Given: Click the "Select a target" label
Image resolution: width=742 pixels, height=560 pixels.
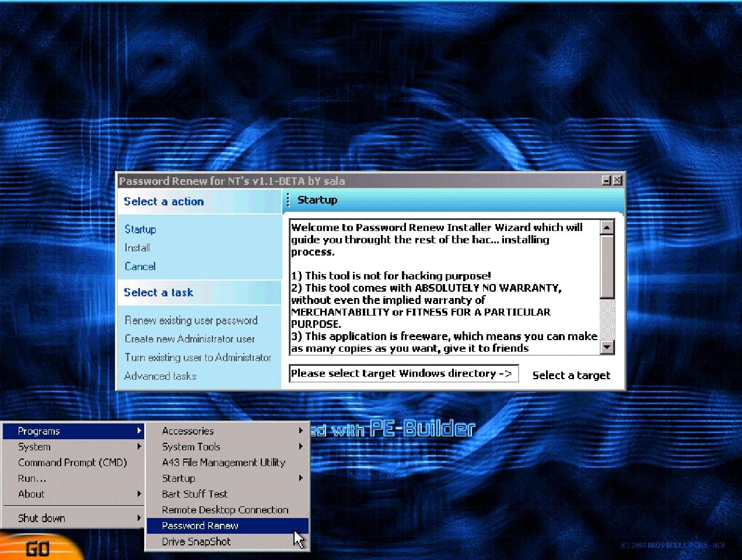Looking at the screenshot, I should 571,375.
